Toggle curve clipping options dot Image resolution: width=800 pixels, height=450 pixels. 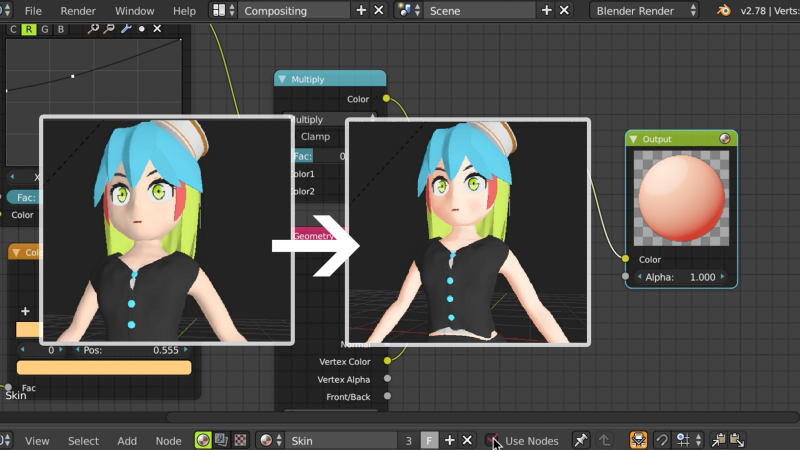point(141,29)
